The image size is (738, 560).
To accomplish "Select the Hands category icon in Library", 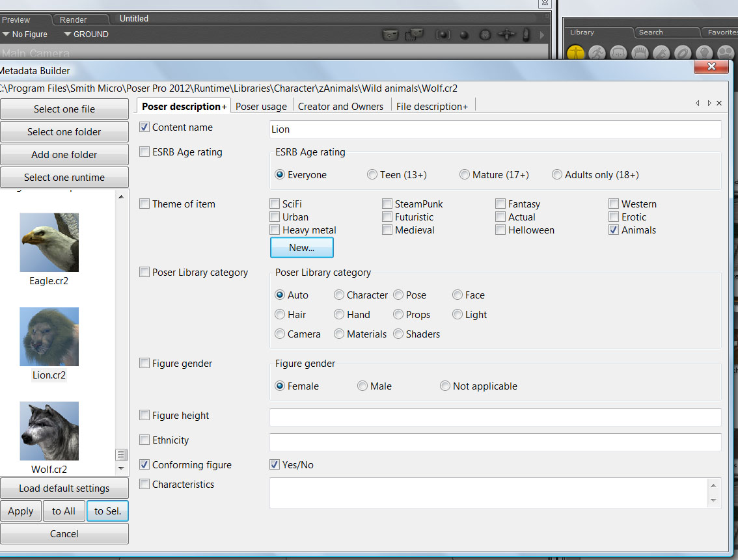I will [x=661, y=53].
